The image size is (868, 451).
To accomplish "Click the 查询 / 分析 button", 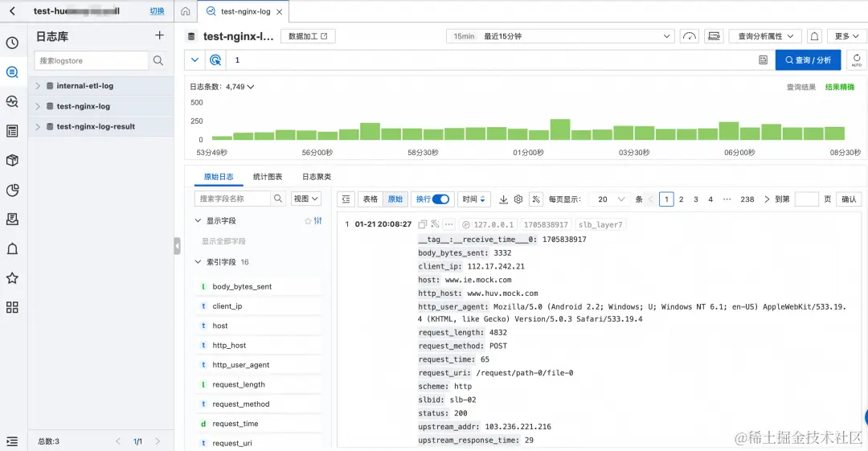I will pyautogui.click(x=808, y=59).
